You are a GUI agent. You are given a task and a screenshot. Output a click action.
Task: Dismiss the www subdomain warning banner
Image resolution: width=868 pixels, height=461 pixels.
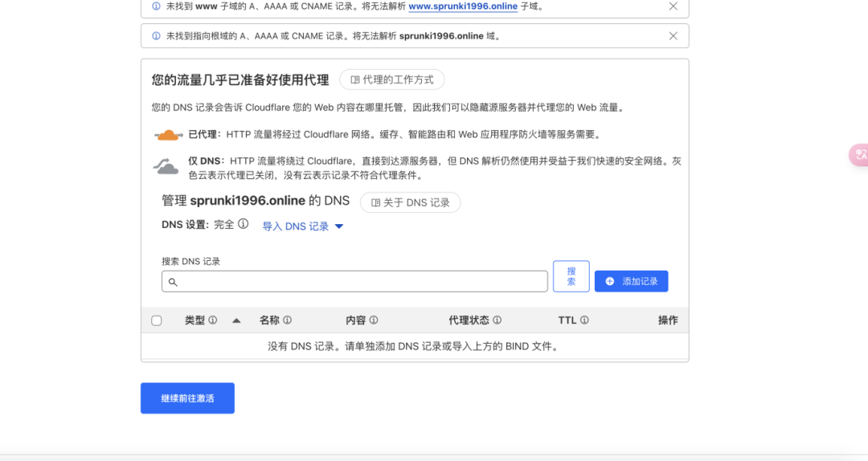coord(673,6)
